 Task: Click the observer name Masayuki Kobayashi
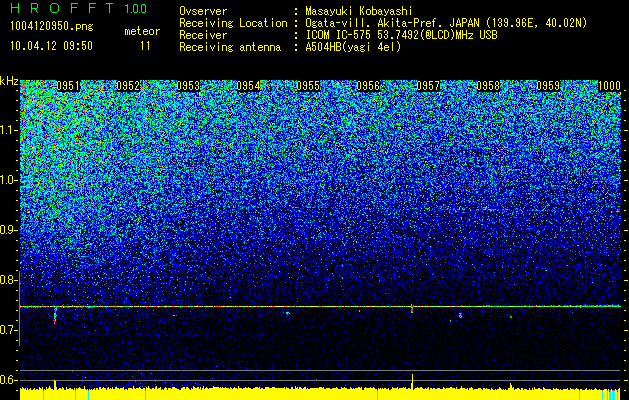click(x=358, y=11)
